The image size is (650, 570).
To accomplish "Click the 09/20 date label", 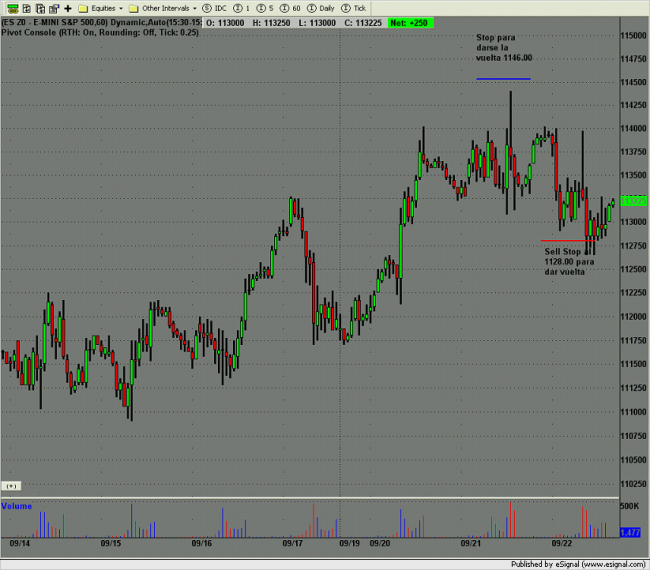I will click(380, 543).
